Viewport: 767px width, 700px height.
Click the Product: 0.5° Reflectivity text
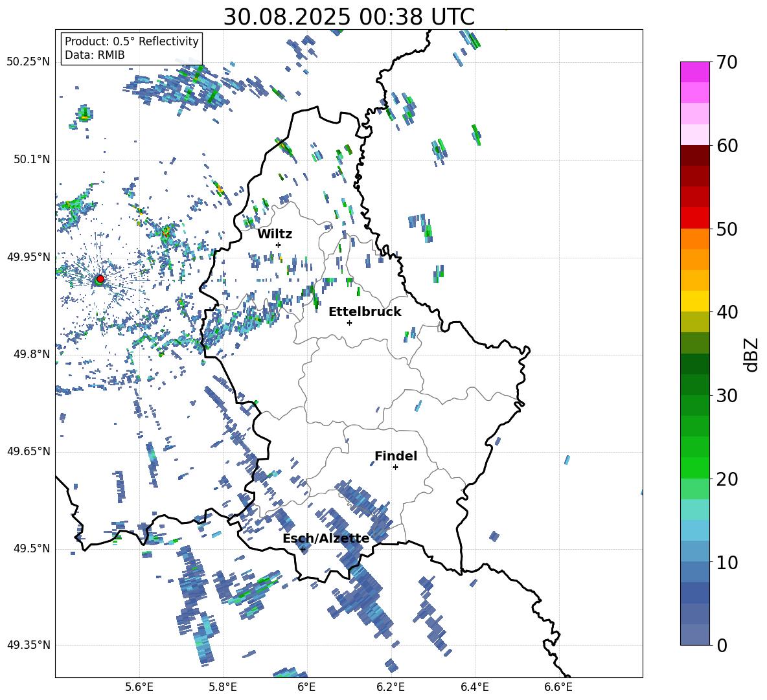[x=132, y=41]
